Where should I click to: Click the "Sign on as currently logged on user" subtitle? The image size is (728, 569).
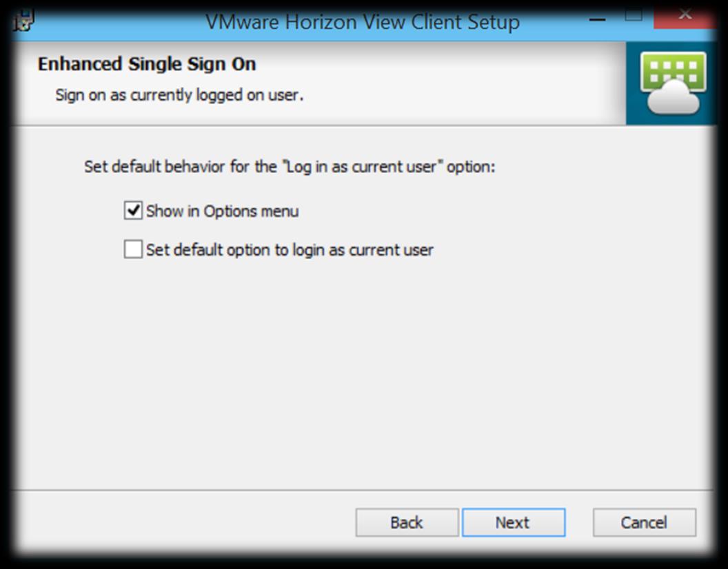(x=179, y=94)
